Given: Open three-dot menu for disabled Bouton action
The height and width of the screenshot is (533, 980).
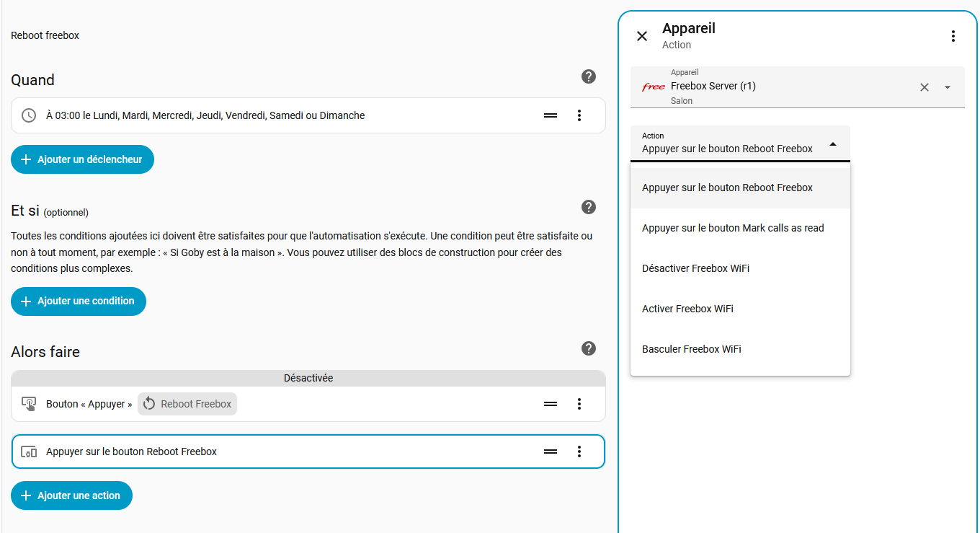Looking at the screenshot, I should pos(579,404).
